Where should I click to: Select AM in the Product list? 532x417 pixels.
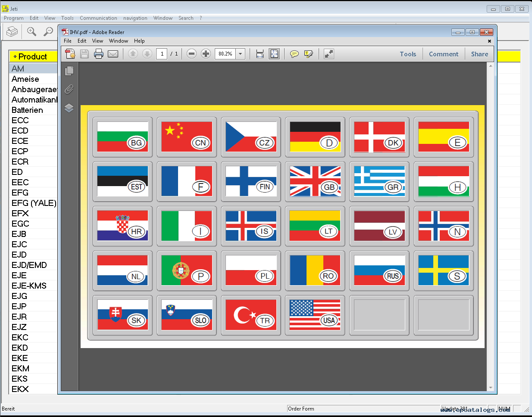point(33,68)
